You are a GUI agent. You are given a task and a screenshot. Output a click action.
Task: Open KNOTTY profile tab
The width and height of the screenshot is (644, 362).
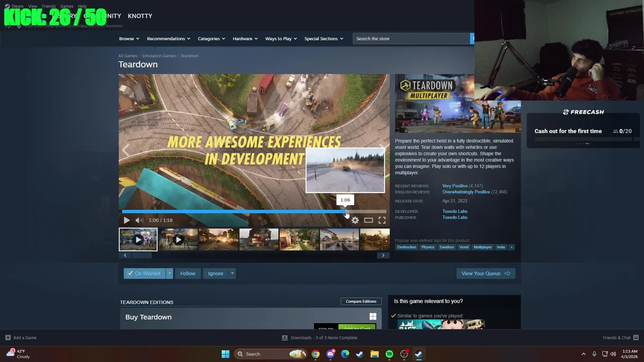pos(140,16)
